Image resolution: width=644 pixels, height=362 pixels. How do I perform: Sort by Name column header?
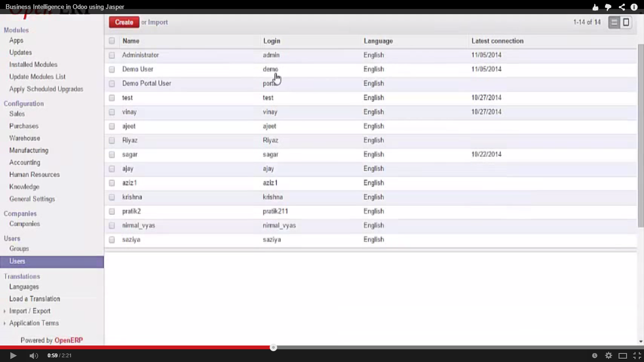131,41
